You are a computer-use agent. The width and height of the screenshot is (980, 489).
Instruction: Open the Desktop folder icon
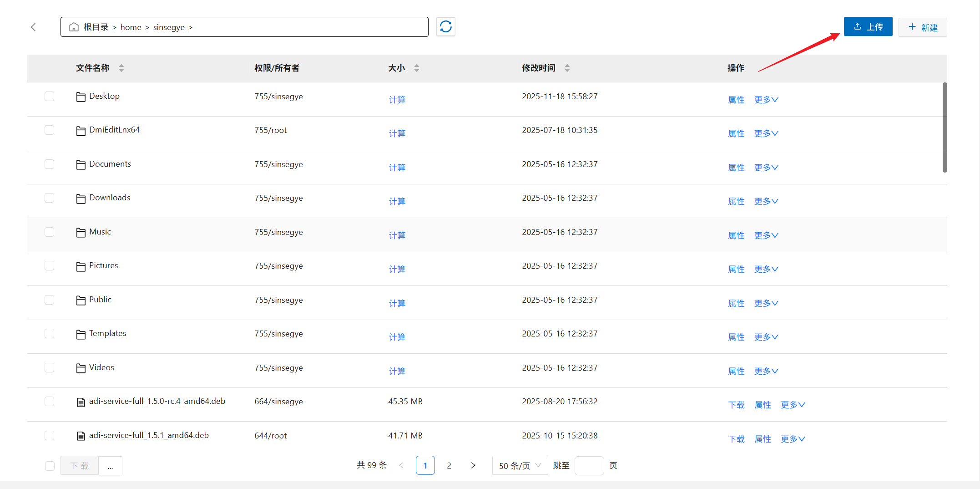pyautogui.click(x=81, y=97)
